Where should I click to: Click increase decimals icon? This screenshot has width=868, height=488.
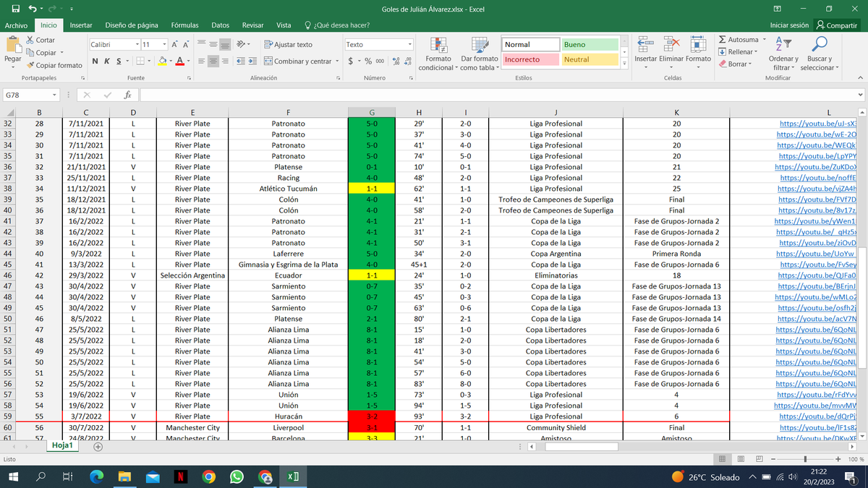[x=396, y=61]
